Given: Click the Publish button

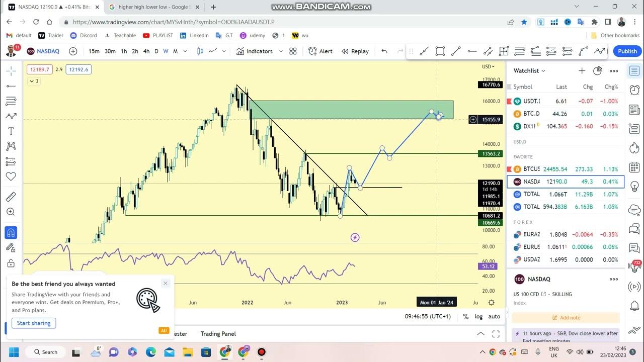Looking at the screenshot, I should pos(627,51).
